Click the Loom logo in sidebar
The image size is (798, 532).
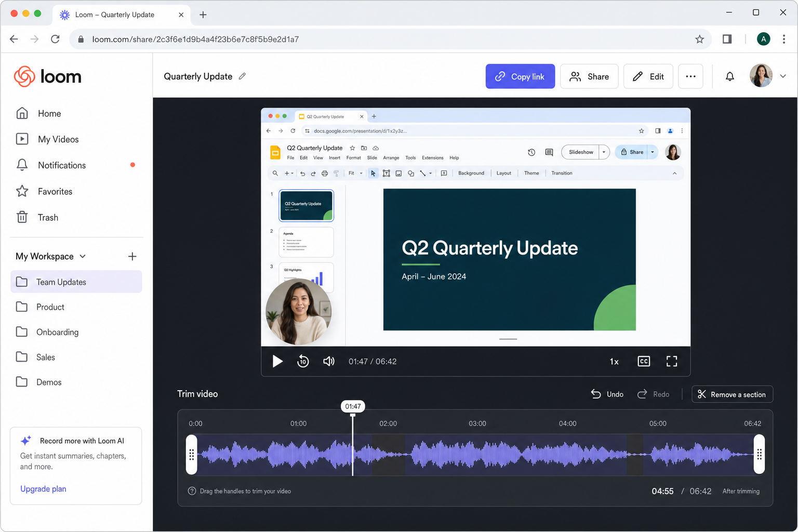tap(47, 76)
